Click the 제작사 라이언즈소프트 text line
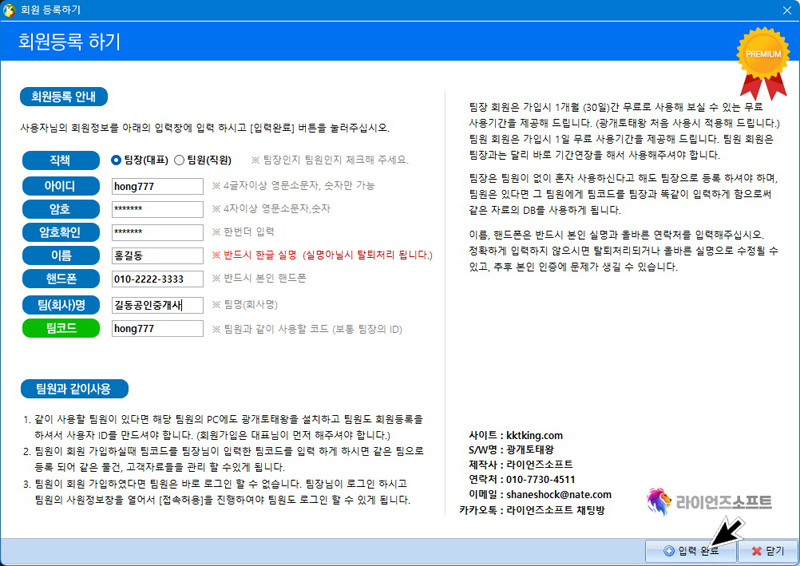Viewport: 800px width, 566px height. (520, 464)
